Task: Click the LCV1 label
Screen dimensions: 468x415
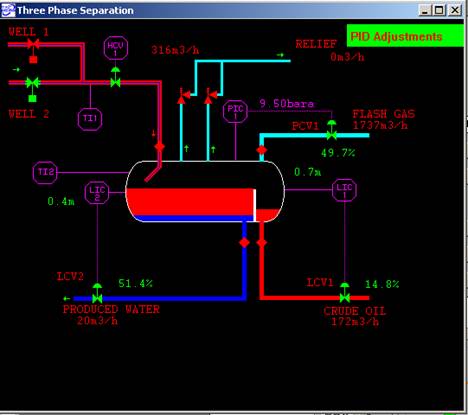Action: 319,282
